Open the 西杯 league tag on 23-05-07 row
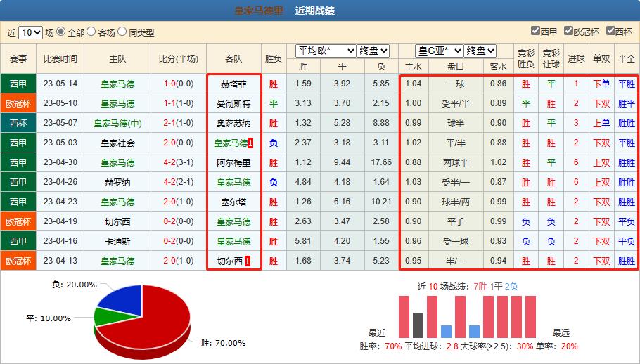The image size is (640, 364). [18, 123]
